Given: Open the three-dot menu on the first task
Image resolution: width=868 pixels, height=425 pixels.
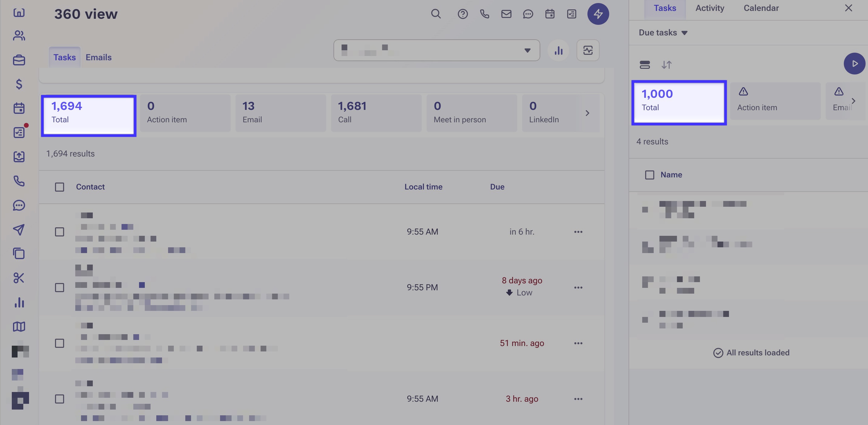Looking at the screenshot, I should pyautogui.click(x=578, y=232).
